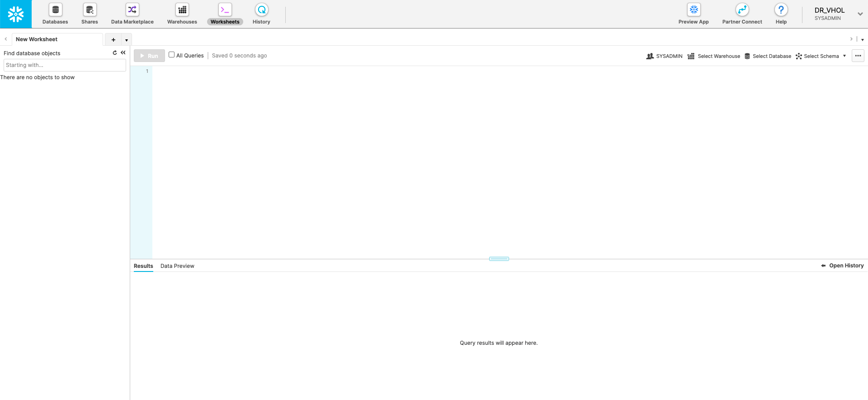Open Partner Connect icon
Viewport: 868px width, 400px height.
pos(742,10)
